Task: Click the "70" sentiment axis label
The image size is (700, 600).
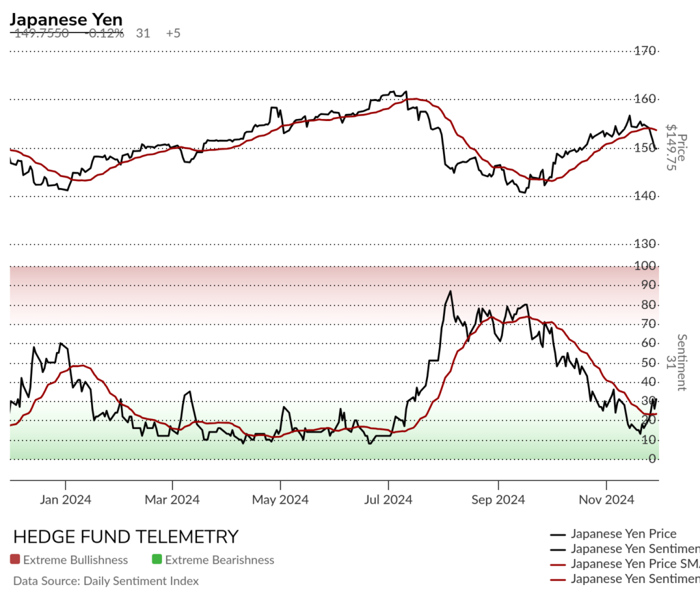Action: tap(649, 324)
